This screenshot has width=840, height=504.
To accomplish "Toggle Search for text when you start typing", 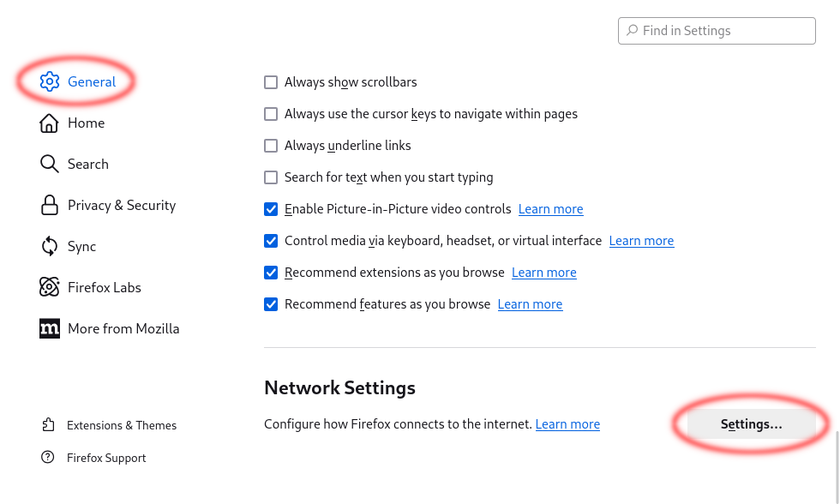I will (x=271, y=177).
